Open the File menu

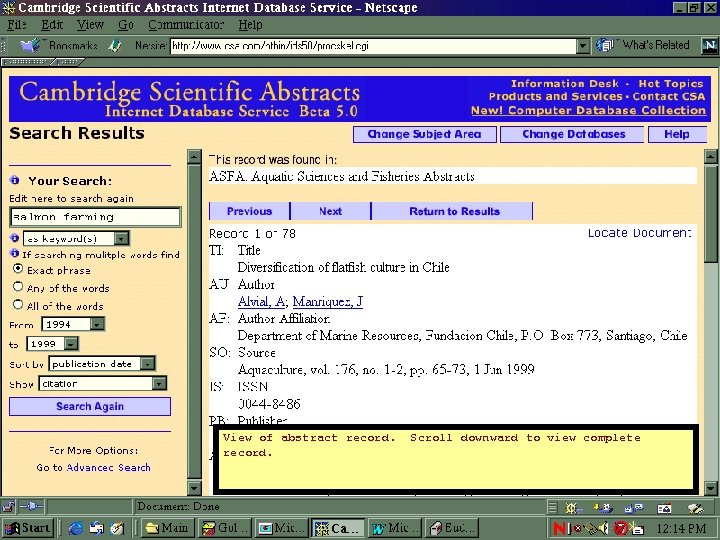point(17,24)
